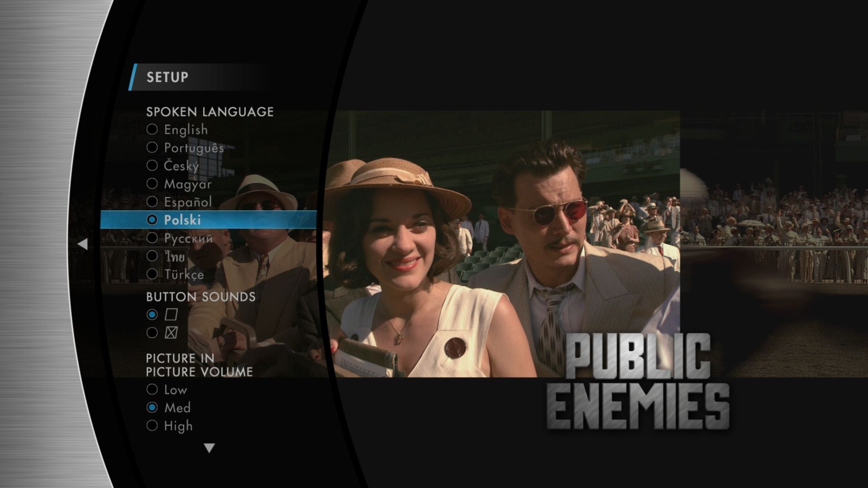The width and height of the screenshot is (868, 488).
Task: Set spoken language to Türkçe
Action: 175,274
